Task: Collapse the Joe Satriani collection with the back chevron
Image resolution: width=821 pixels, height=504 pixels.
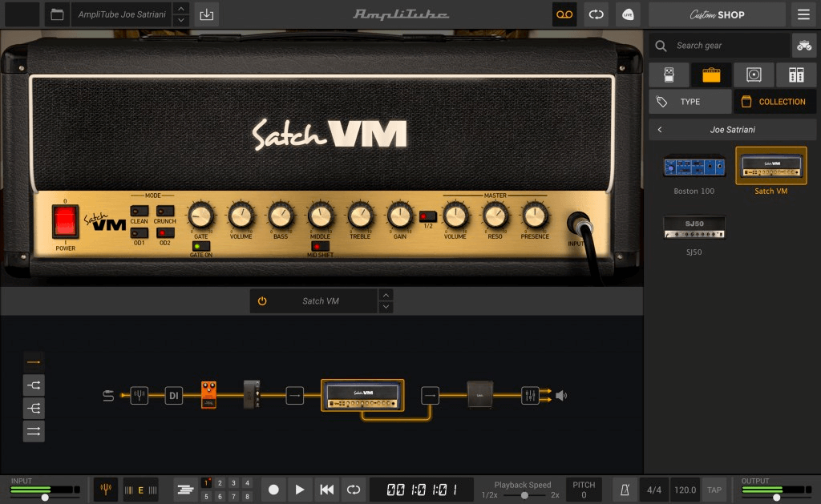Action: [660, 129]
